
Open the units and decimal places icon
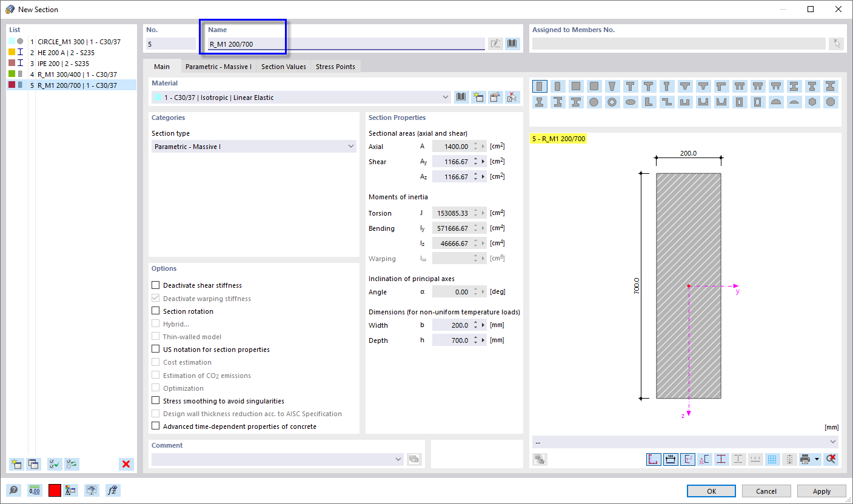(35, 490)
